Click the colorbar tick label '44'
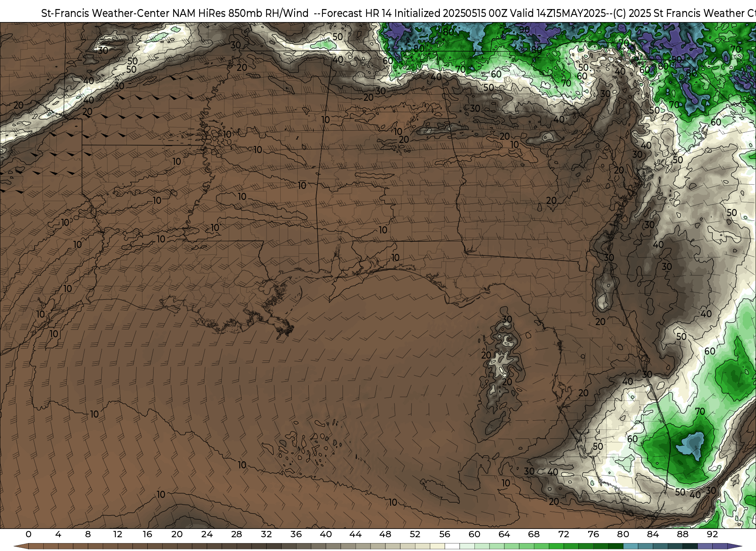This screenshot has width=756, height=551. click(356, 534)
